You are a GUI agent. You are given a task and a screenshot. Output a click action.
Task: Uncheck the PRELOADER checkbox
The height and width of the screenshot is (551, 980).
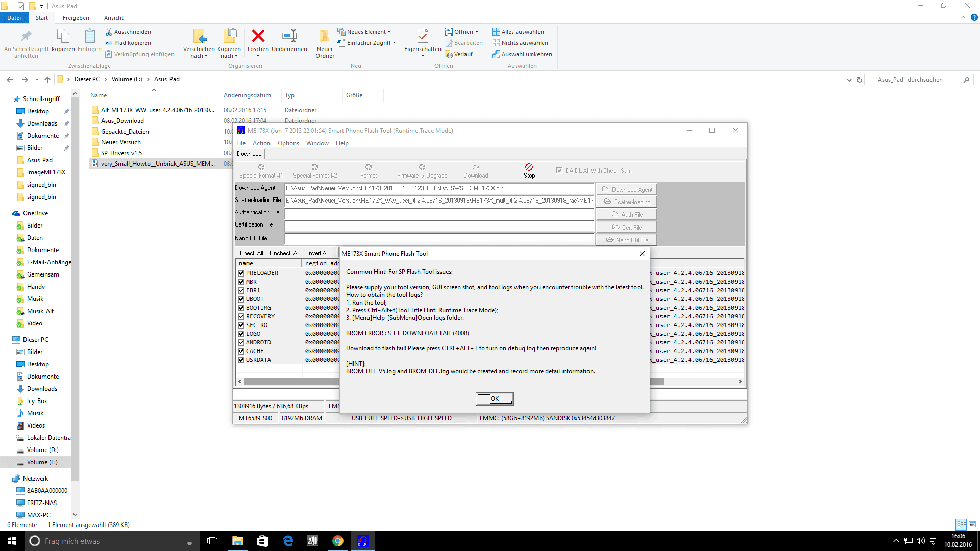coord(241,273)
